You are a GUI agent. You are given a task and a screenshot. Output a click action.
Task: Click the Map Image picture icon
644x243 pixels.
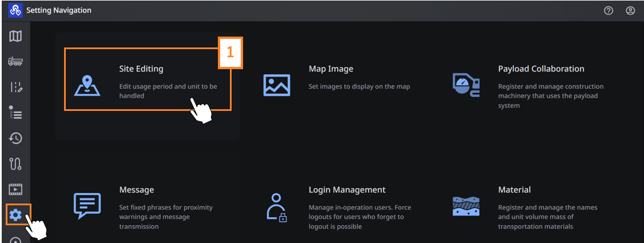276,85
